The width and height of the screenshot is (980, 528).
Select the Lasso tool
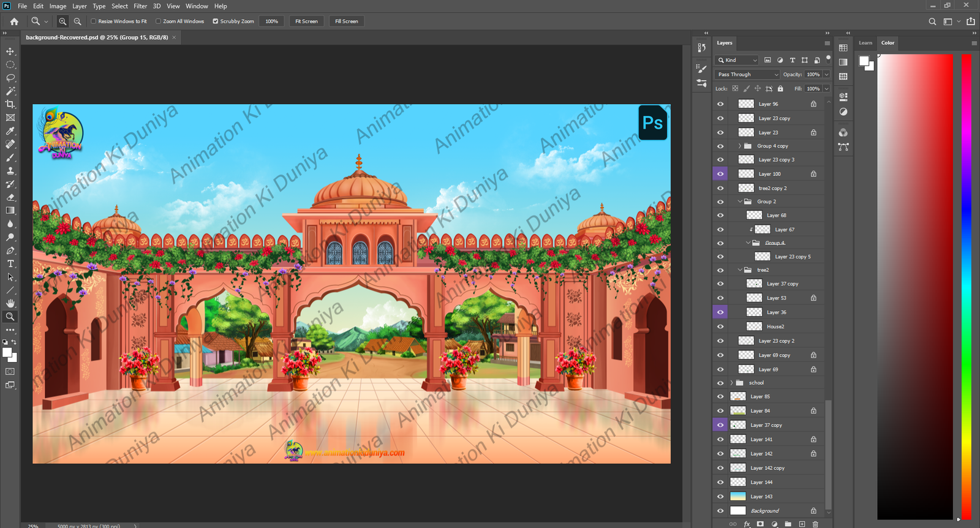coord(10,78)
